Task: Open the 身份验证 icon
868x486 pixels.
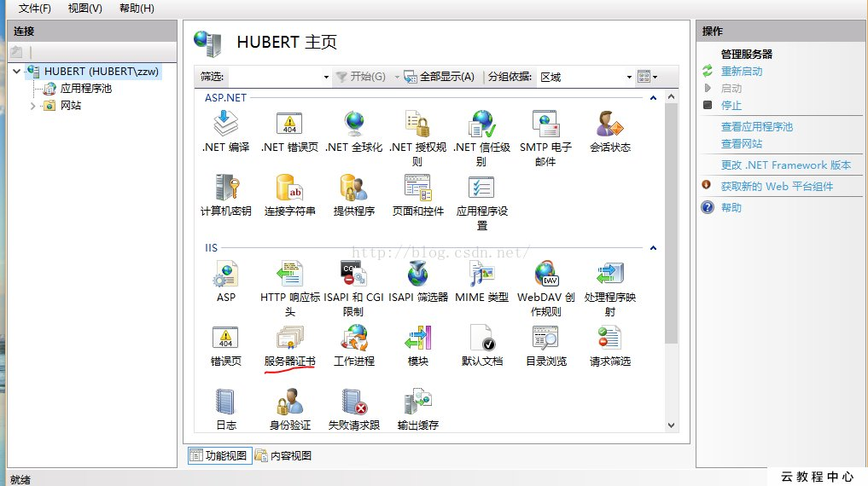Action: tap(289, 402)
